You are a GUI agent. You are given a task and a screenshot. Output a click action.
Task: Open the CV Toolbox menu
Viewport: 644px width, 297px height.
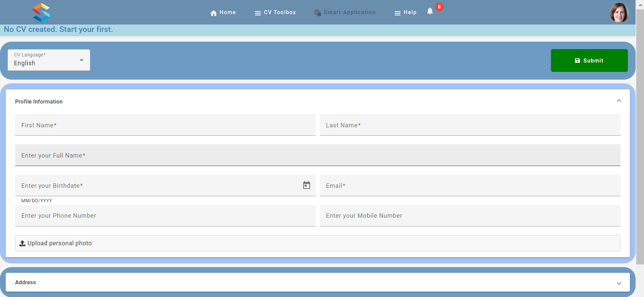[x=275, y=12]
